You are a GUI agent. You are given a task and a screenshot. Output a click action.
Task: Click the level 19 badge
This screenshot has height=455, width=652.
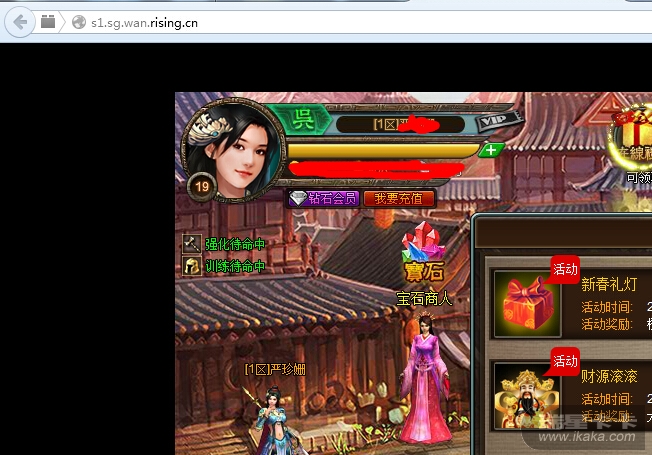(x=202, y=187)
